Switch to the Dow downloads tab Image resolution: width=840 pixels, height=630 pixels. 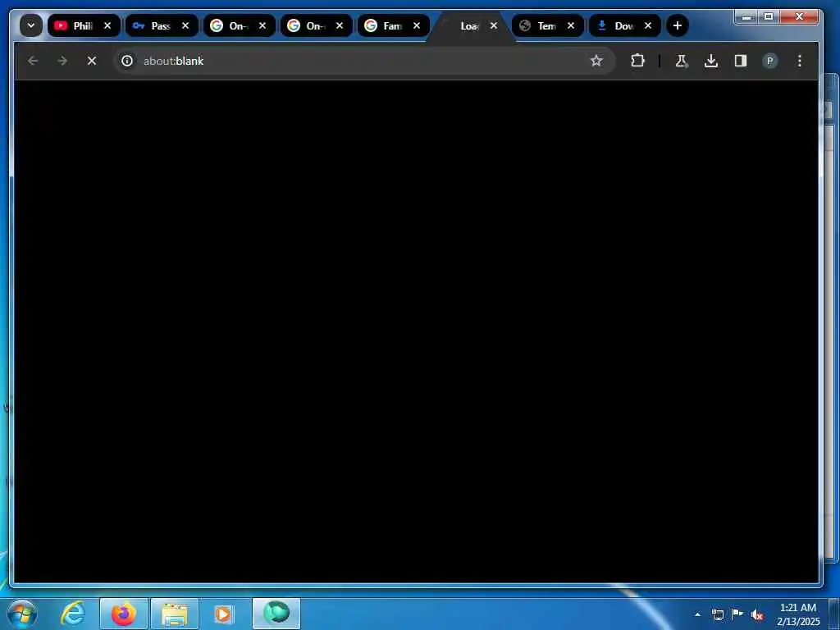[623, 25]
